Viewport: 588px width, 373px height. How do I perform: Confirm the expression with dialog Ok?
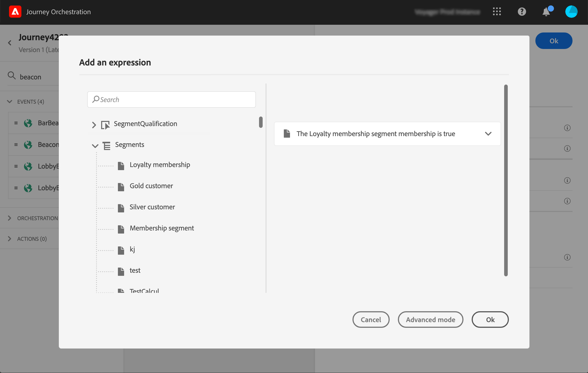(x=490, y=320)
